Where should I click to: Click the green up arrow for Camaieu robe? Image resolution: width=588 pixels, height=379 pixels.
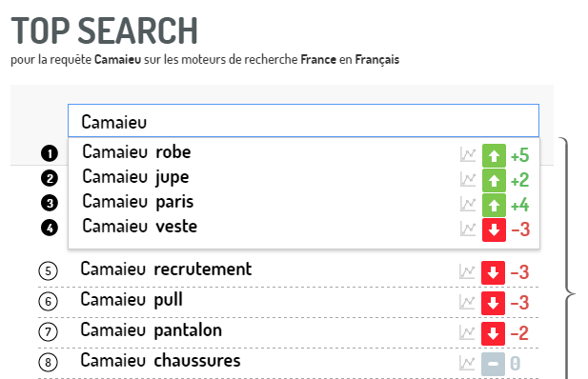click(494, 155)
